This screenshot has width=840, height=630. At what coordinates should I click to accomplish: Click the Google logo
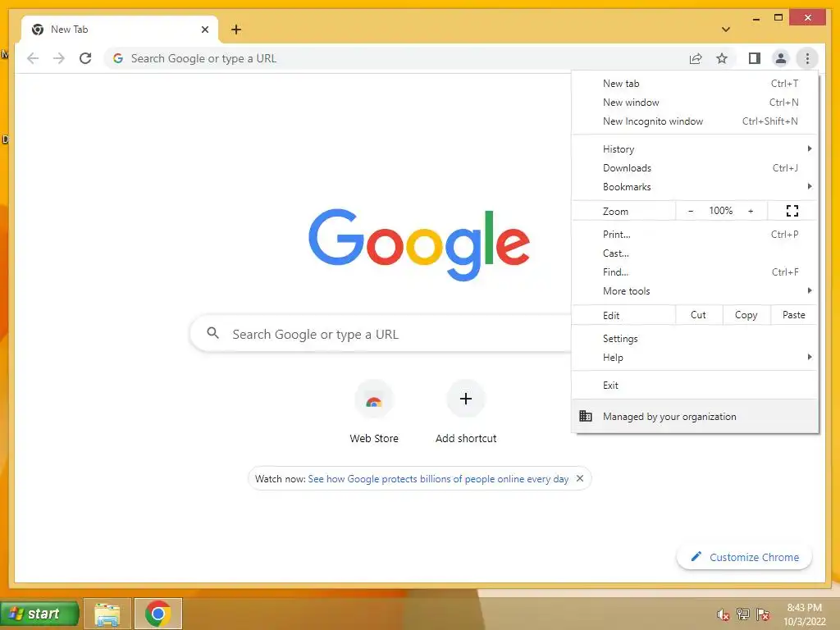[x=419, y=244]
